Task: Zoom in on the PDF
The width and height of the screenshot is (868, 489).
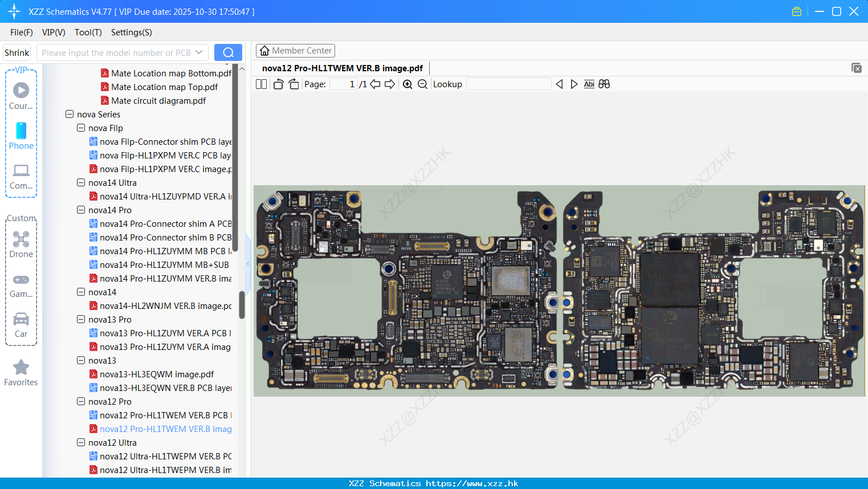Action: 407,84
